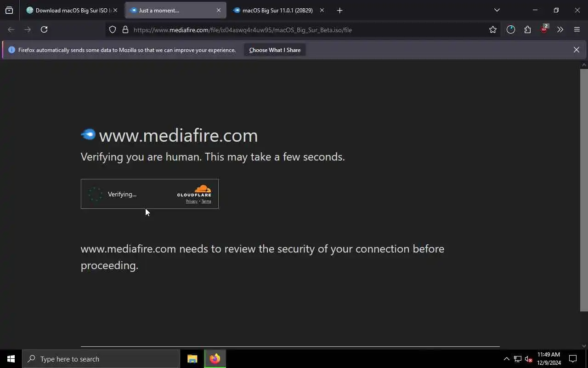Click the info icon in notification bar
Image resolution: width=588 pixels, height=368 pixels.
coord(11,50)
